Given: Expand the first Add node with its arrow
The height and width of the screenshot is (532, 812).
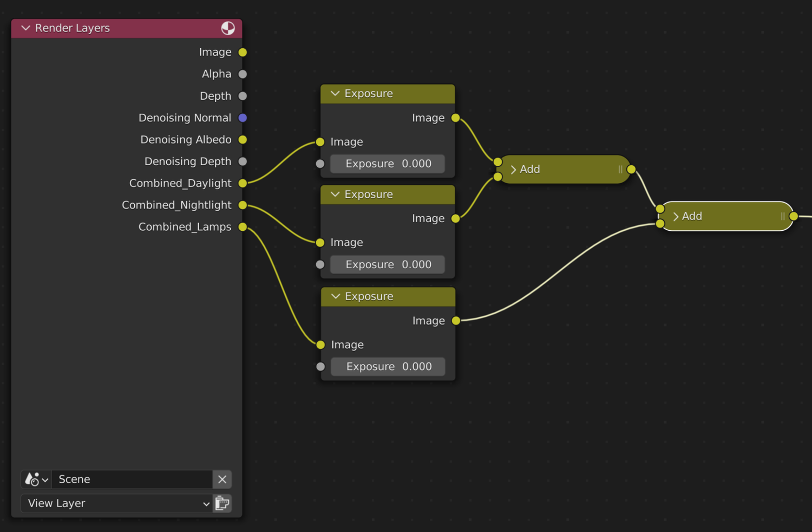Looking at the screenshot, I should tap(513, 169).
